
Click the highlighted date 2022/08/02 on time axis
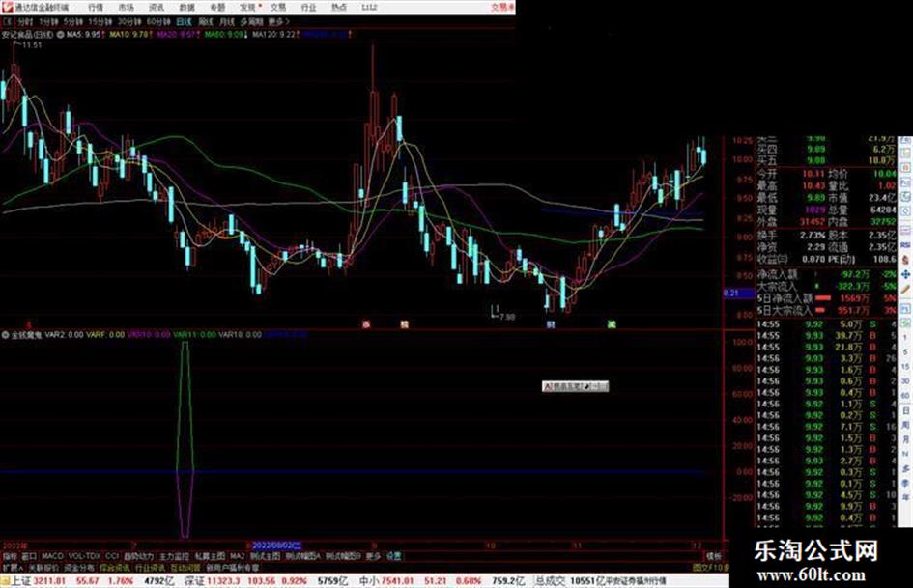point(276,546)
